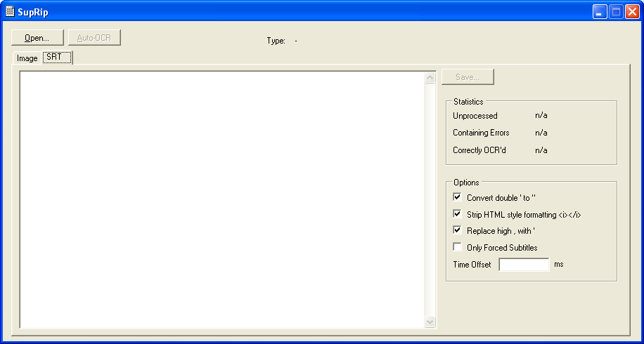The height and width of the screenshot is (344, 644).
Task: Switch to the Image tab
Action: (x=27, y=59)
